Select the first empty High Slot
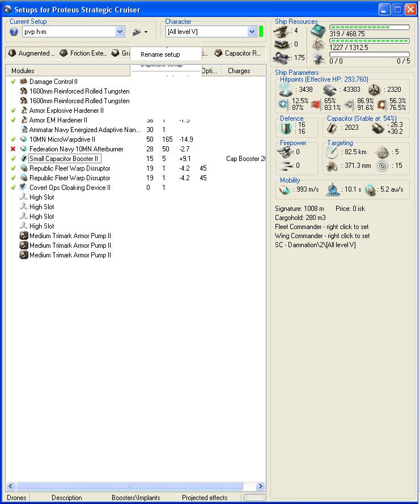The height and width of the screenshot is (504, 420). point(41,197)
